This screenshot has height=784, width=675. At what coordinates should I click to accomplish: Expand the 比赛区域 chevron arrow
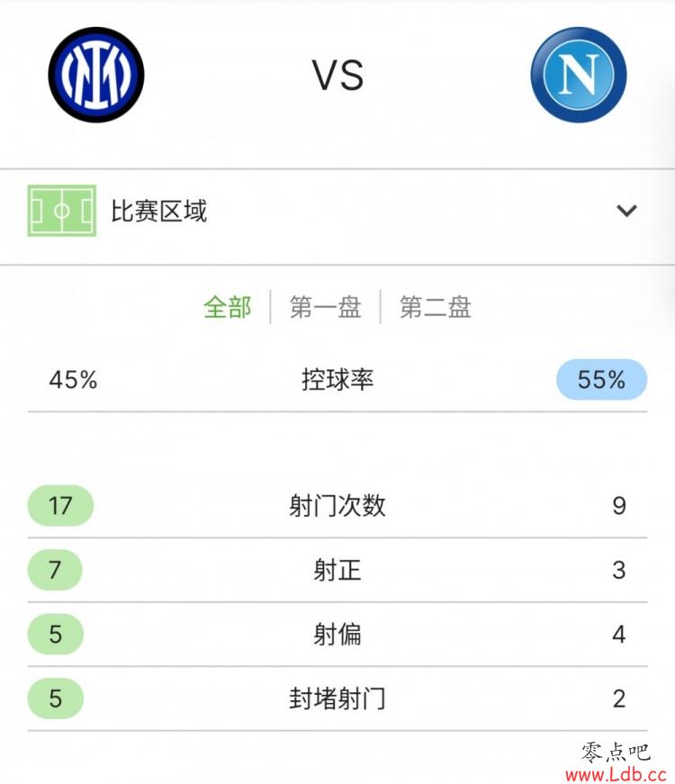pos(626,211)
